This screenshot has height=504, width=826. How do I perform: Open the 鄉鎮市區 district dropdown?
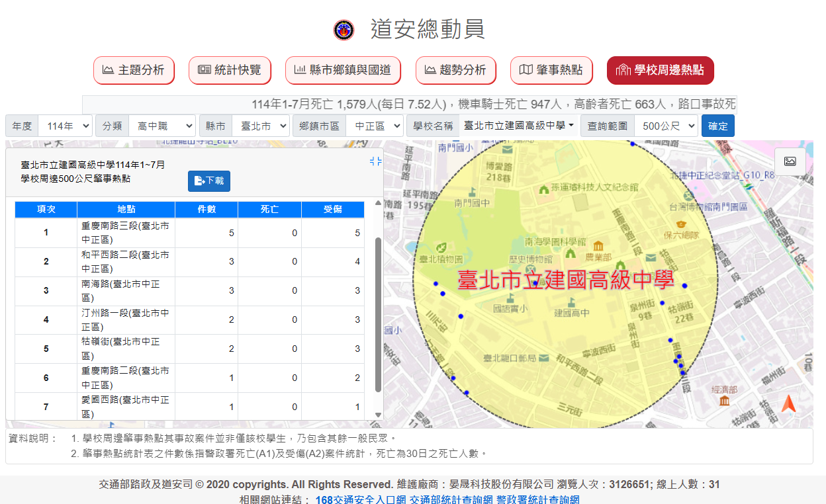click(x=374, y=126)
